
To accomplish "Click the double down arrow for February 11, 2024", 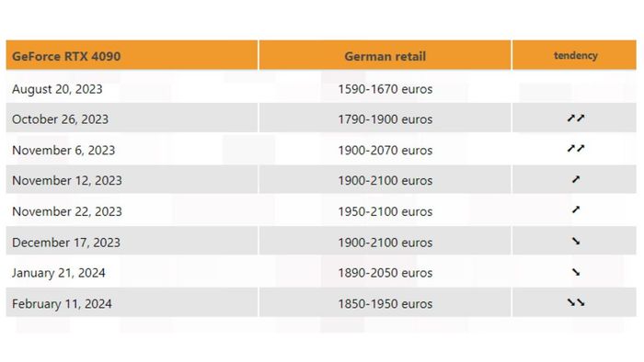I will (x=575, y=302).
